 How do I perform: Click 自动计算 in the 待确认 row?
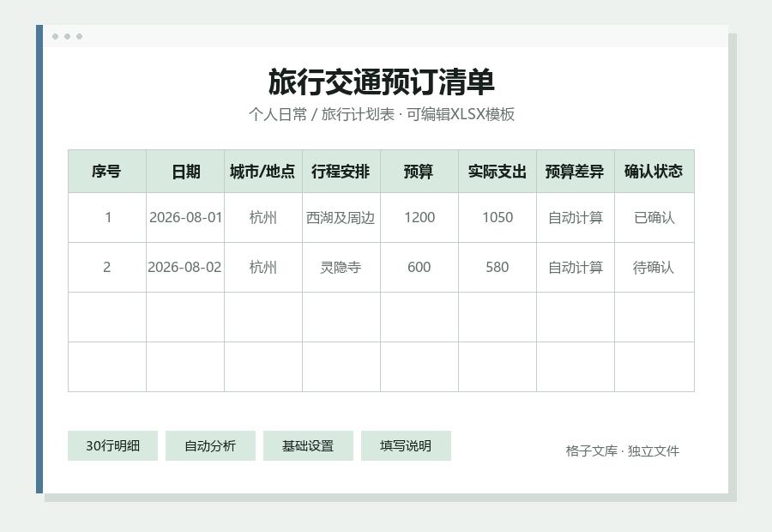click(x=575, y=268)
